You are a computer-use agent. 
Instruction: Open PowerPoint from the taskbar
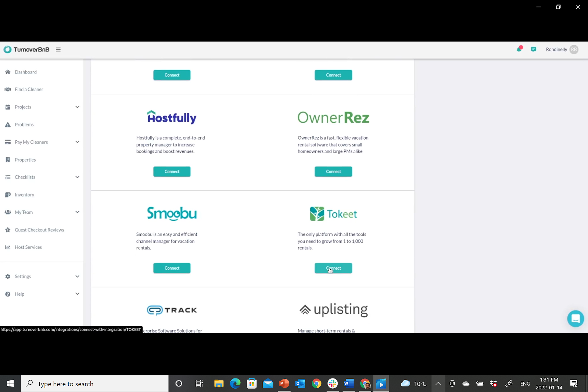[284, 384]
